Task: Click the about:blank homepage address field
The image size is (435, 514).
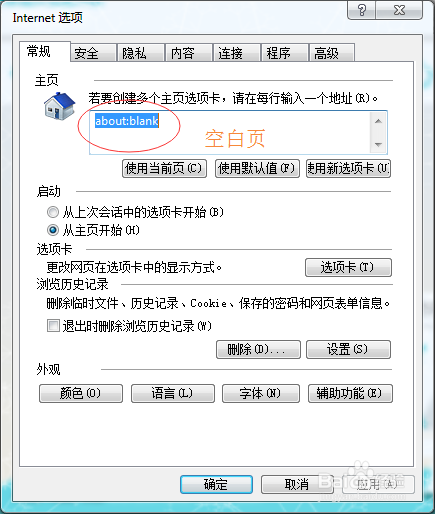Action: click(230, 133)
